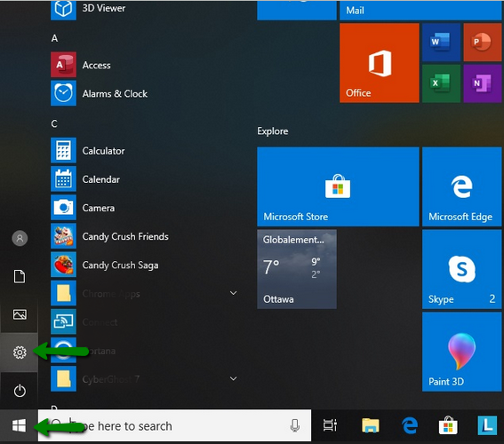Screen dimensions: 504x444
Task: Open the Alarms & Clock app icon
Action: pos(63,93)
